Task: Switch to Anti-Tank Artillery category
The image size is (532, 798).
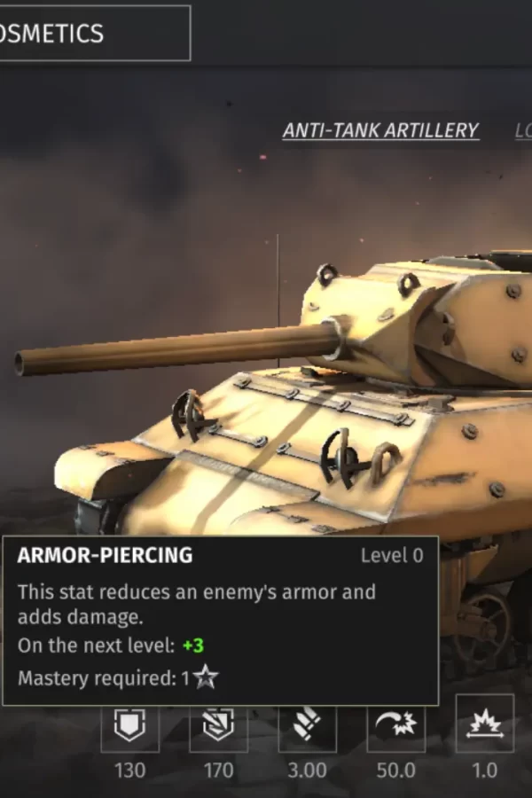Action: 380,130
